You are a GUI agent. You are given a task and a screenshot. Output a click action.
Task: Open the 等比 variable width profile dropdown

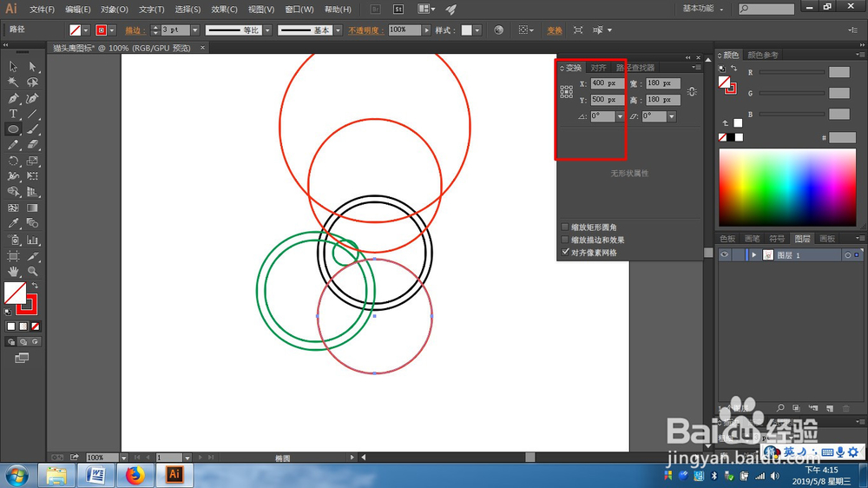pyautogui.click(x=267, y=30)
